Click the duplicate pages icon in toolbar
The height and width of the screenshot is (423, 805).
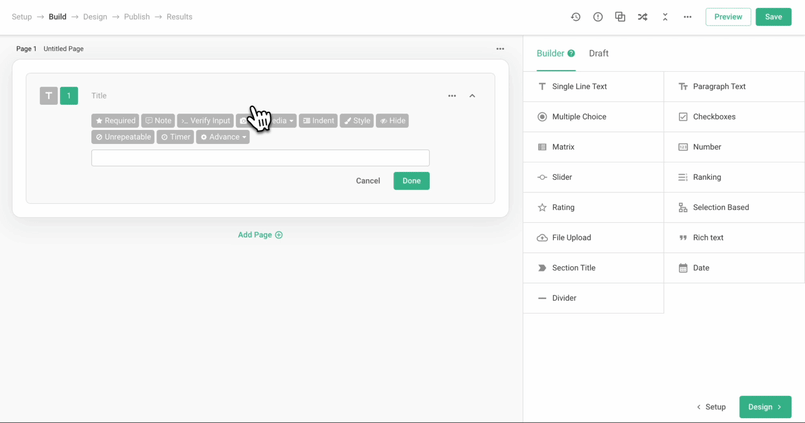click(x=620, y=17)
